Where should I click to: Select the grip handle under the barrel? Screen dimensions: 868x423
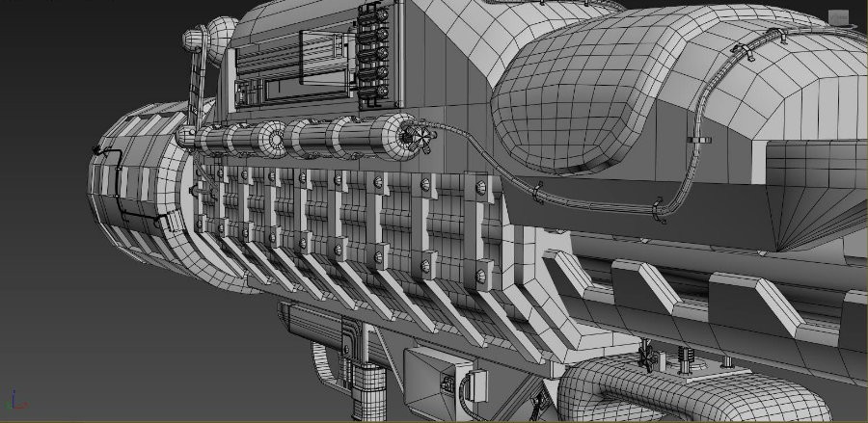tap(368, 392)
